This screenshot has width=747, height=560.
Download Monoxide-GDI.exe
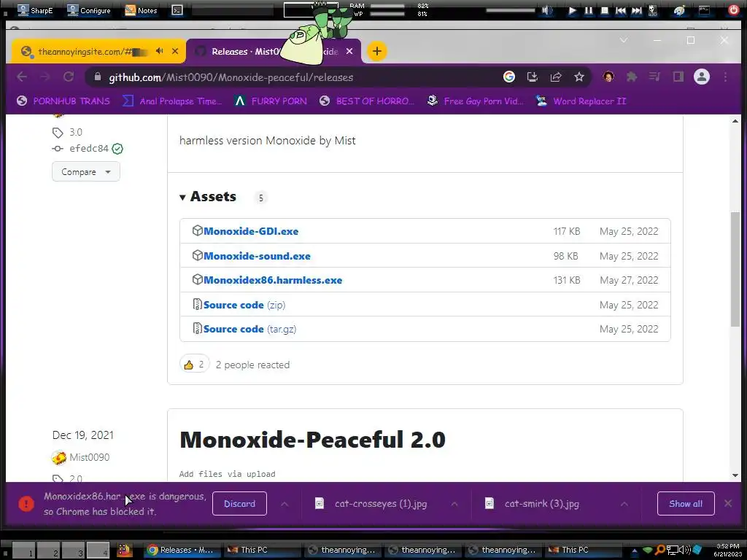(251, 231)
